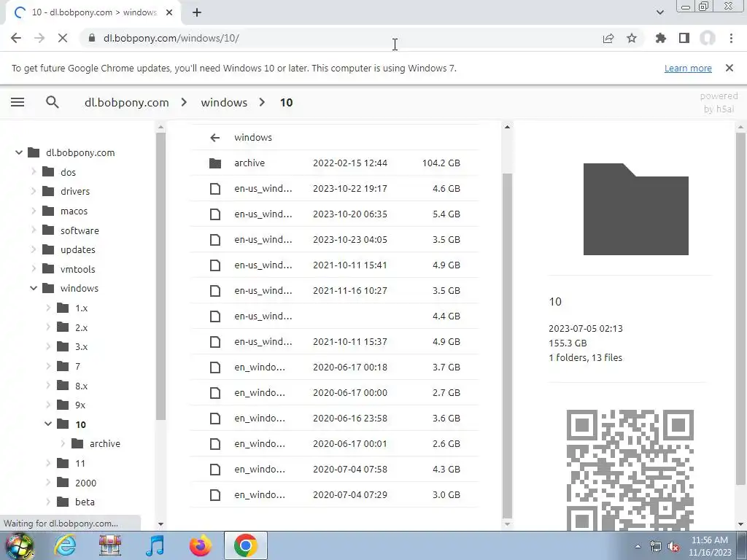The width and height of the screenshot is (747, 560).
Task: Open file dated 2023-10-23 04:05
Action: pyautogui.click(x=334, y=239)
